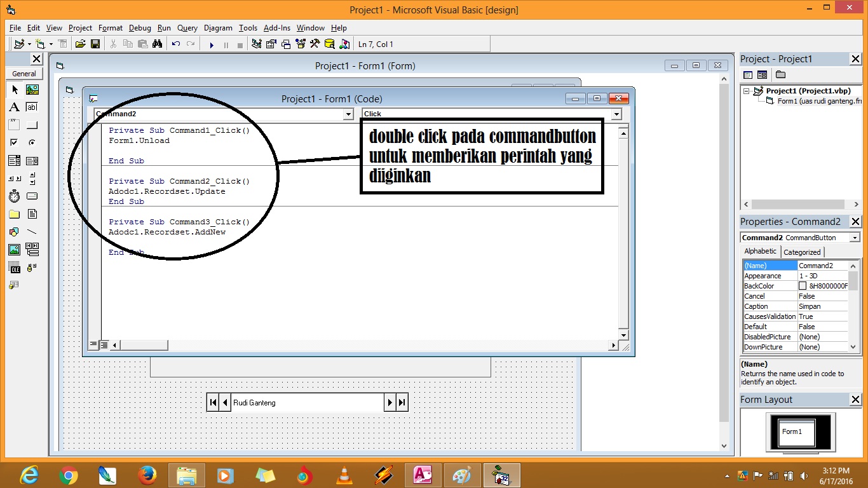Select the TextBox tool in the toolbox
Viewport: 868px width, 488px height.
click(x=32, y=107)
